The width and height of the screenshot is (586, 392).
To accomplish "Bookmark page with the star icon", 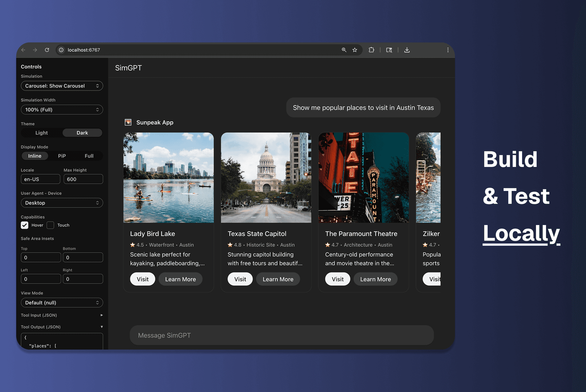I will click(355, 50).
